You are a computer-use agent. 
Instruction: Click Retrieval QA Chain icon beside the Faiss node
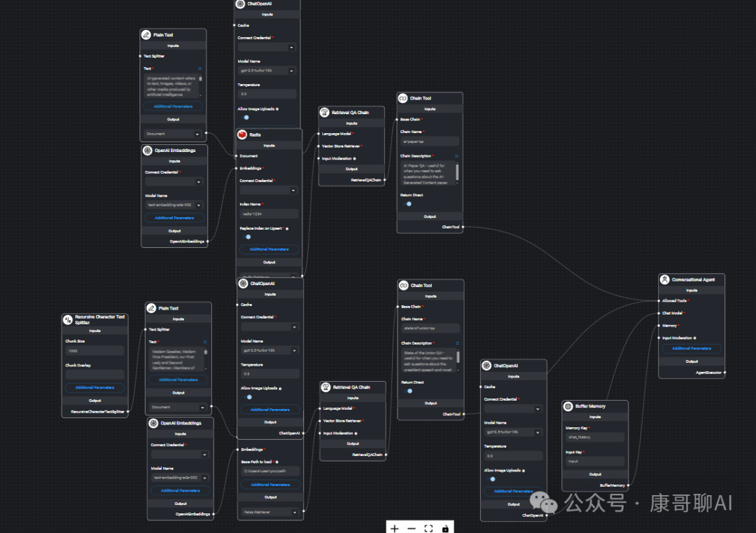(326, 387)
